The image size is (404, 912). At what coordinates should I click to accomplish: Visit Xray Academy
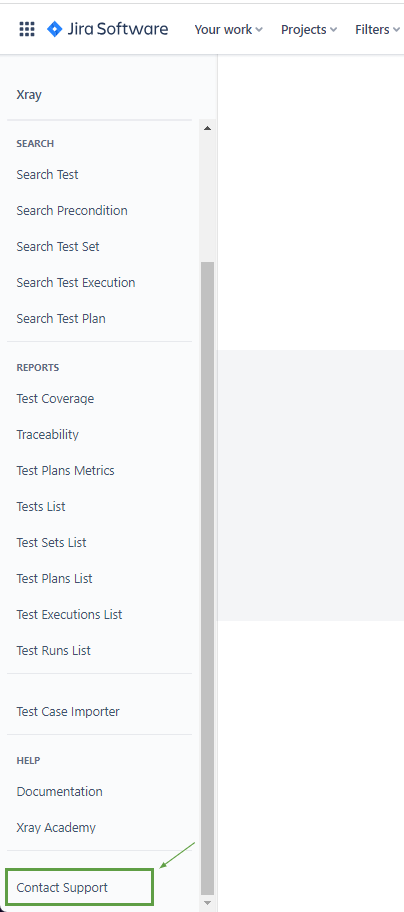coord(56,828)
